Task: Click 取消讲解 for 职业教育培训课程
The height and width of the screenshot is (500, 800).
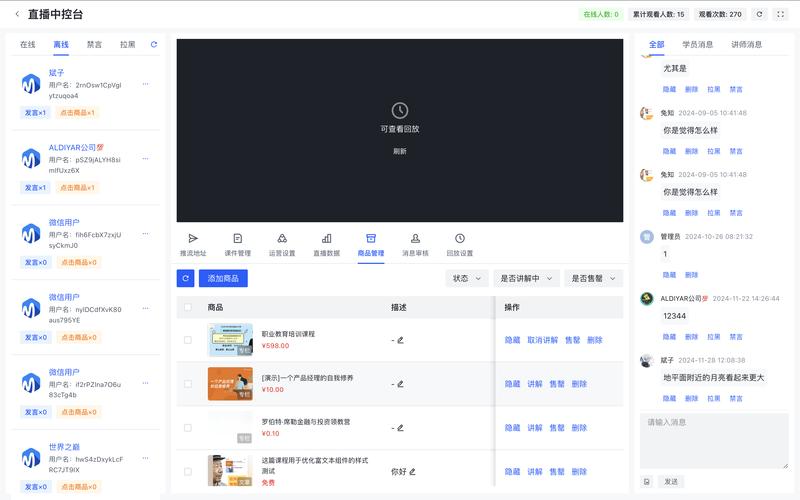Action: coord(543,340)
